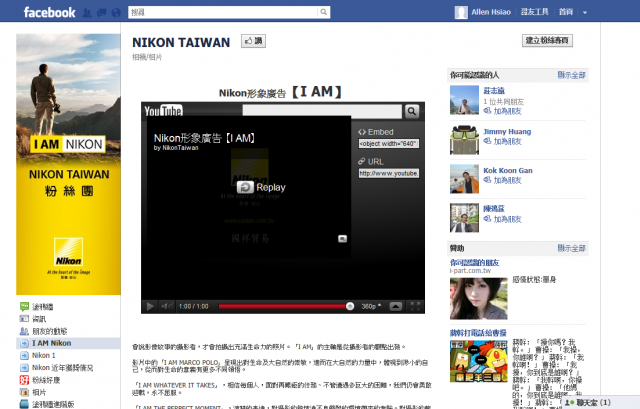Viewport: 640px width, 409px height.
Task: Click the Info card icon in sidebar
Action: point(24,319)
